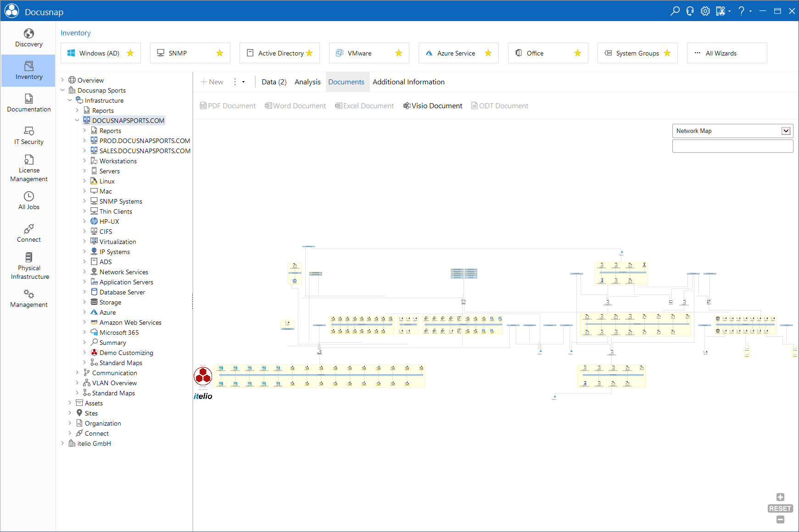Toggle favorite star on Windows (AD) wizard
The width and height of the screenshot is (799, 532).
[130, 53]
